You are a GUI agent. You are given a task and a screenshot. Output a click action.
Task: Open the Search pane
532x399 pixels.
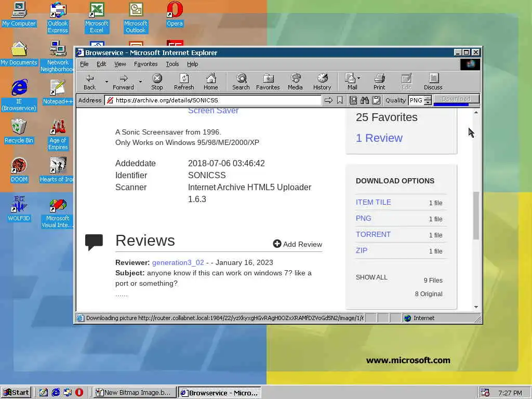241,82
